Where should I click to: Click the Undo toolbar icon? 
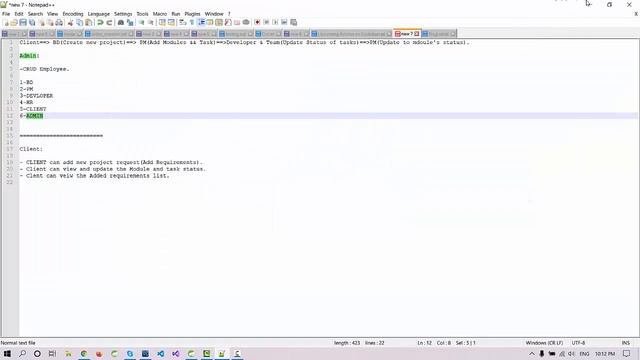pos(100,22)
